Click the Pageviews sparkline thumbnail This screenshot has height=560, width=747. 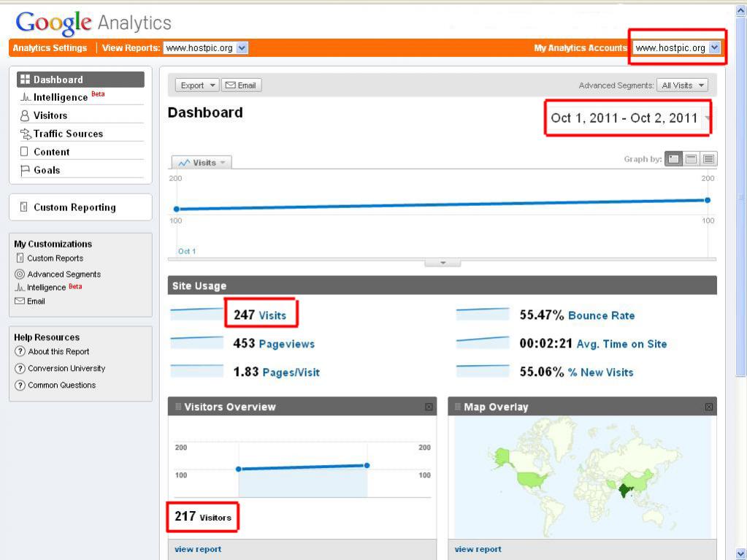(x=196, y=343)
